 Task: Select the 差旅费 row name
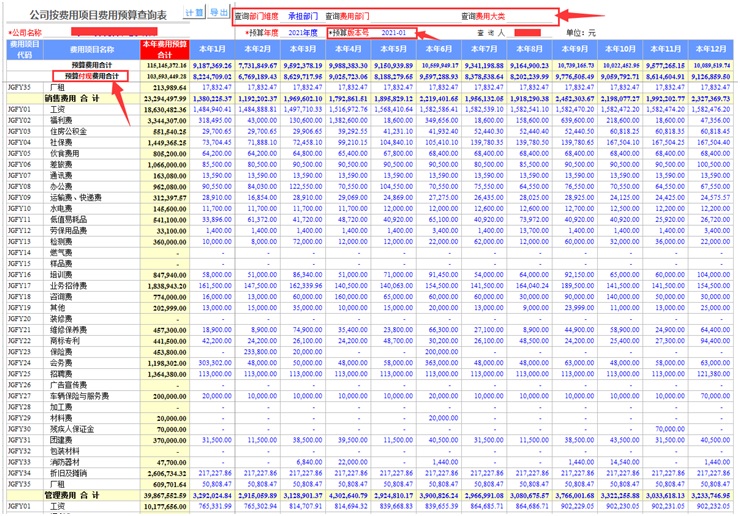point(61,164)
